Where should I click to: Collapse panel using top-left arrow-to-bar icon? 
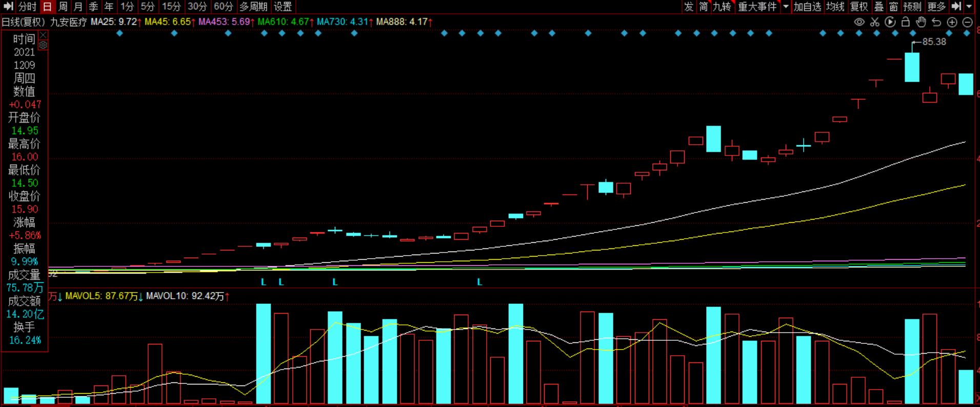tap(8, 7)
